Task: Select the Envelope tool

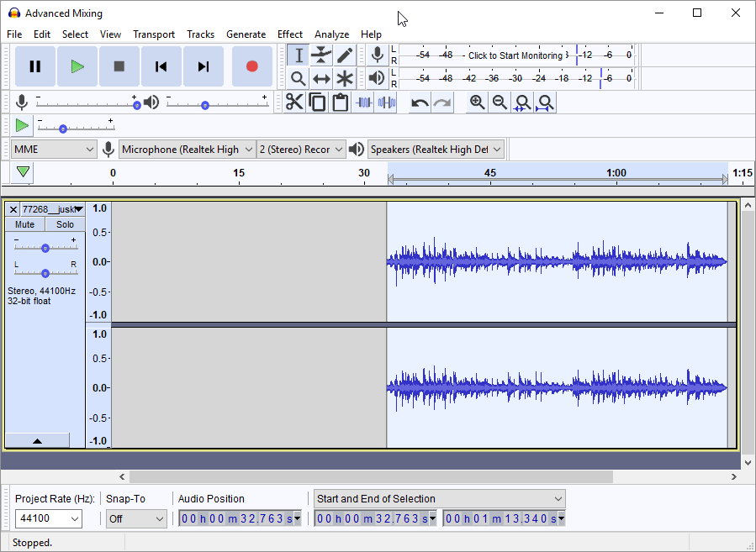Action: (321, 55)
